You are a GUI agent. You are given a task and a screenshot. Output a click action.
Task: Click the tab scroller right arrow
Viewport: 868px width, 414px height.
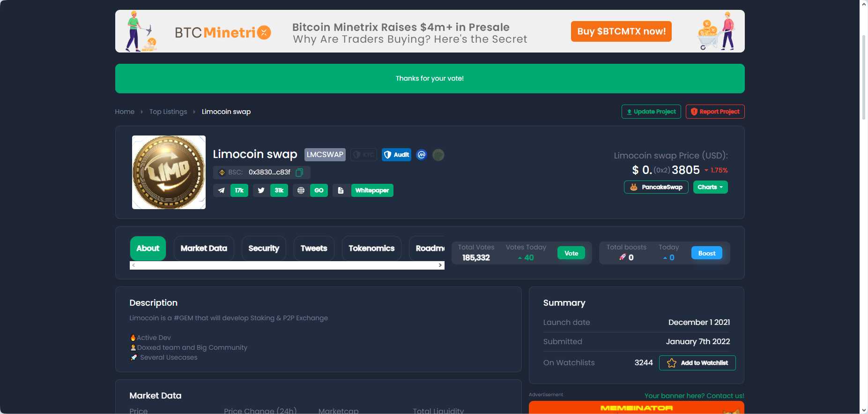click(x=440, y=265)
